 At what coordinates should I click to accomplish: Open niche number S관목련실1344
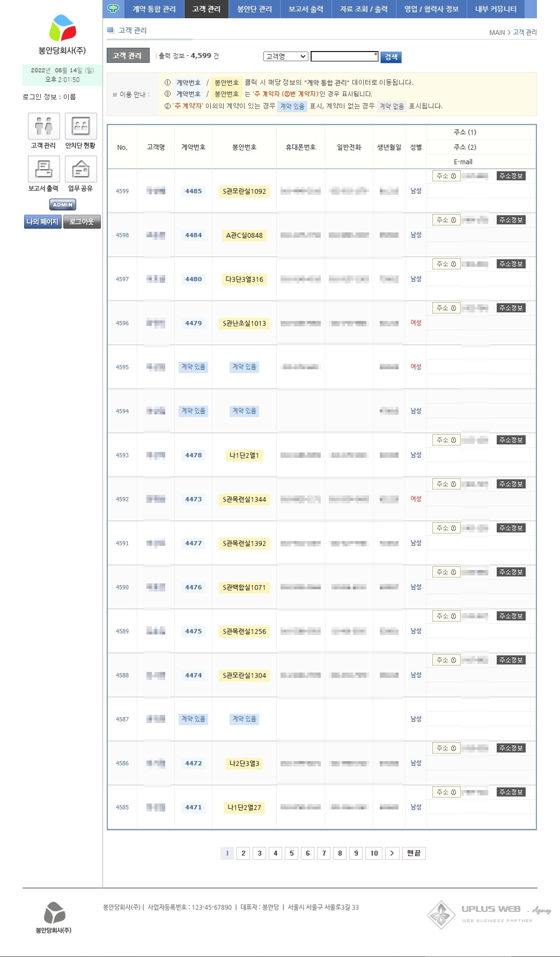tap(245, 499)
